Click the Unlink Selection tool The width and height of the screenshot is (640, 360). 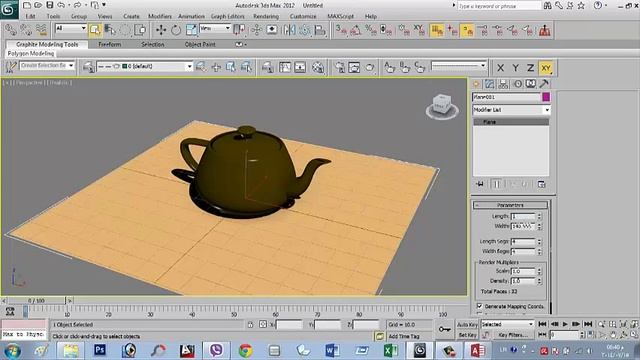[26, 30]
